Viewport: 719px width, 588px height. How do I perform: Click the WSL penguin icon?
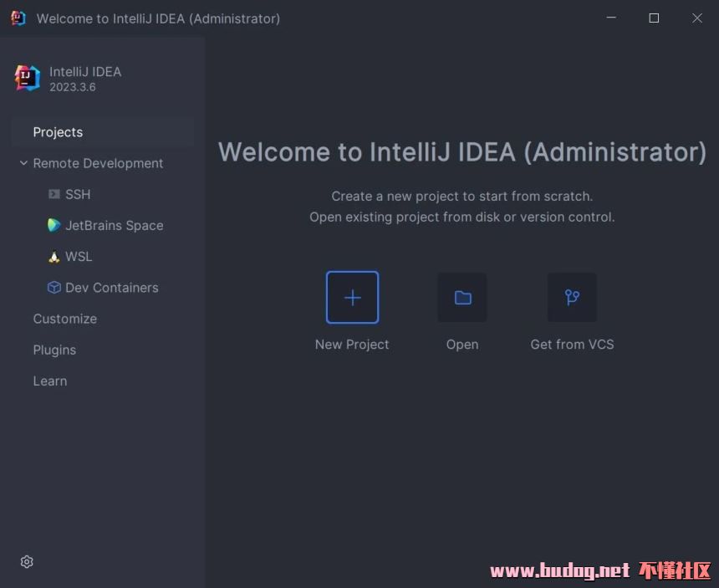[54, 257]
